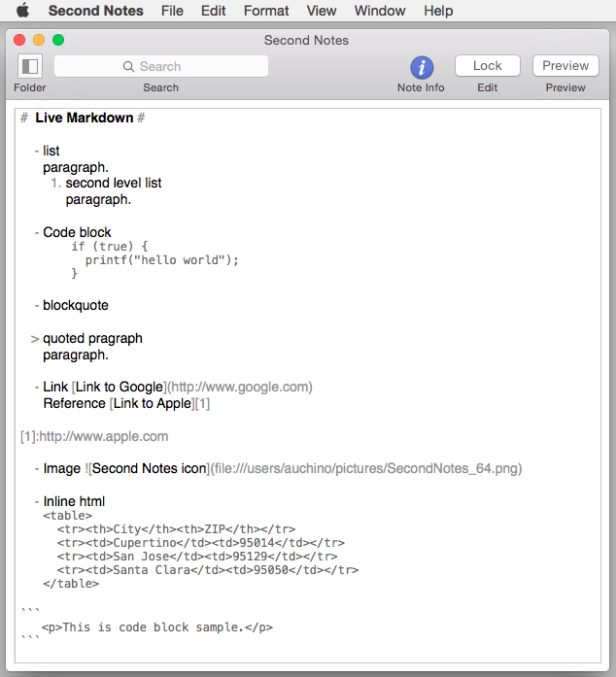Open the Help menu

[x=438, y=11]
